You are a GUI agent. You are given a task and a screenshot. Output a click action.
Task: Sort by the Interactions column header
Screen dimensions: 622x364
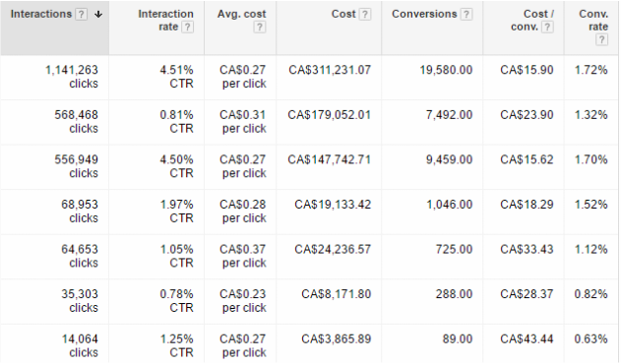point(41,14)
